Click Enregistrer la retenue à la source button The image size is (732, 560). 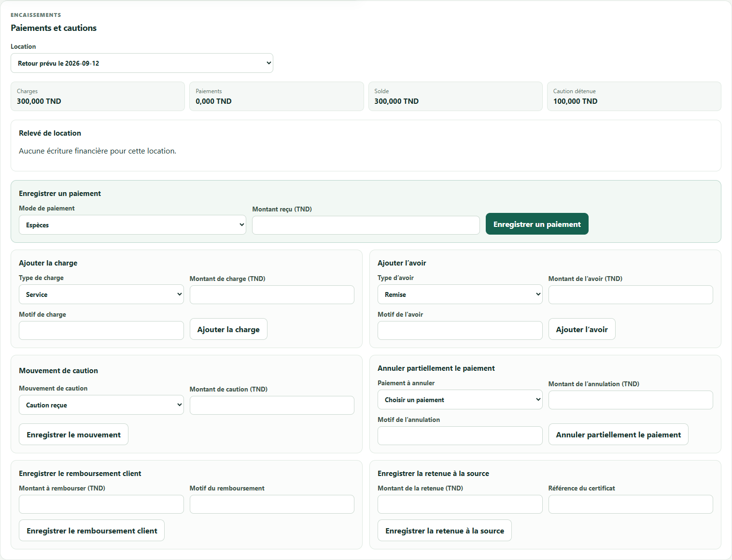(445, 531)
